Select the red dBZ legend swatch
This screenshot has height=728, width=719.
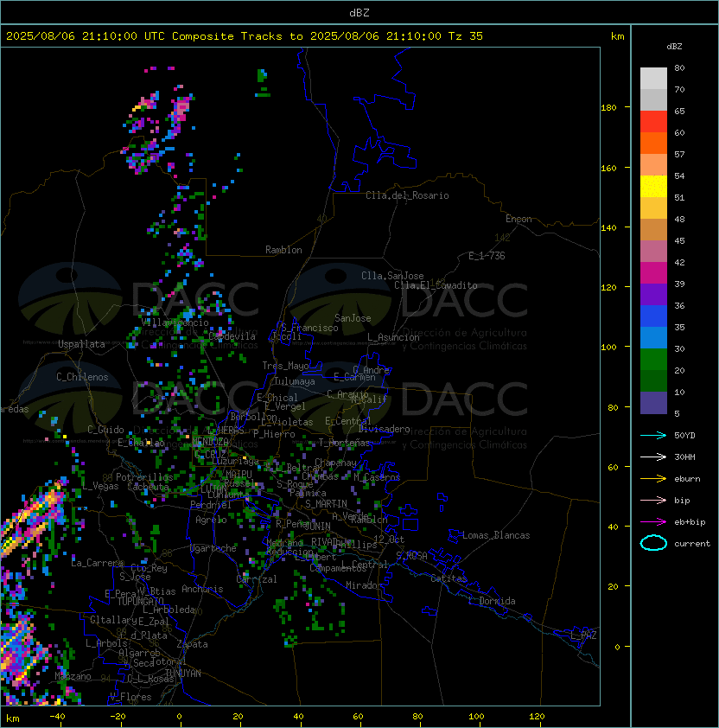(653, 122)
